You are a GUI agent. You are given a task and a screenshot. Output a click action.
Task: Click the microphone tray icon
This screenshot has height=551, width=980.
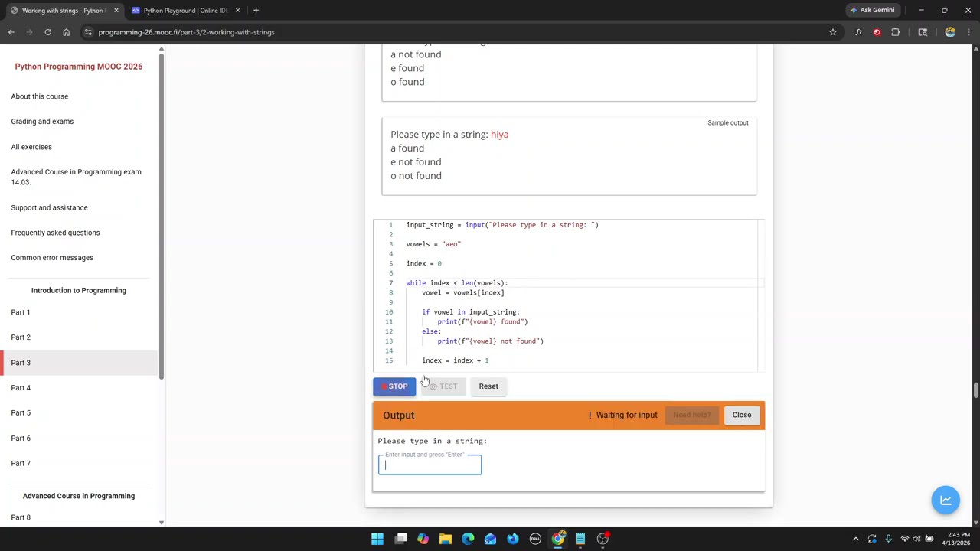[x=888, y=539]
